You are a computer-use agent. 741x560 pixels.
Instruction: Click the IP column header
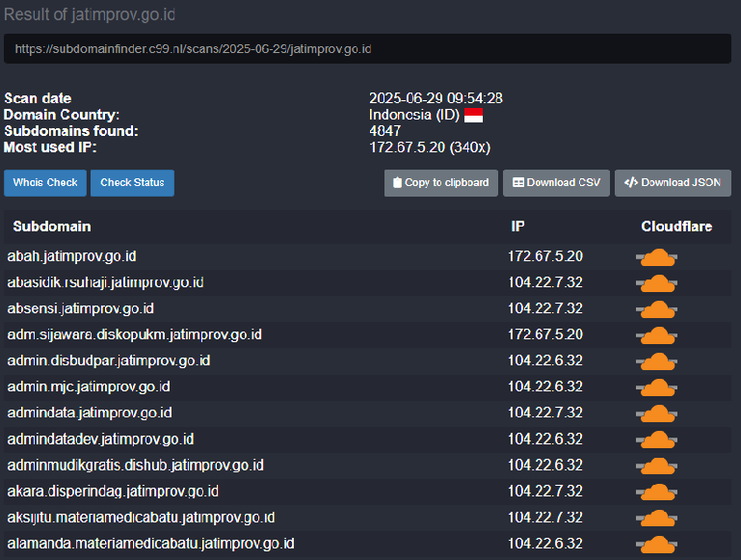coord(518,227)
